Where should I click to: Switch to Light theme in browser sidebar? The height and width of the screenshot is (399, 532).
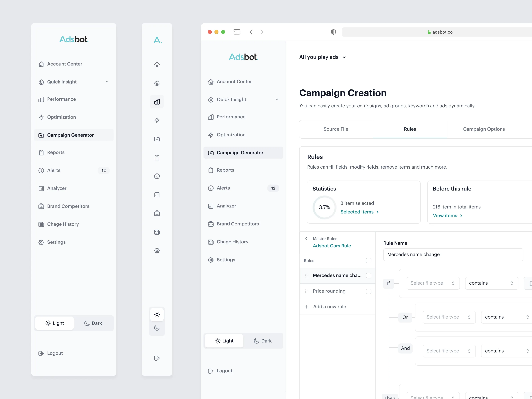point(224,341)
